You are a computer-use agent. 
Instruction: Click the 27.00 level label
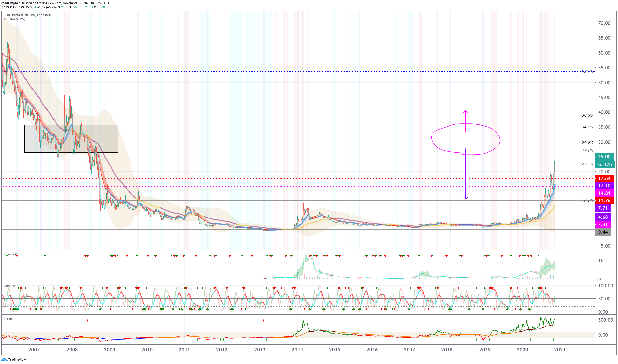[x=587, y=151]
